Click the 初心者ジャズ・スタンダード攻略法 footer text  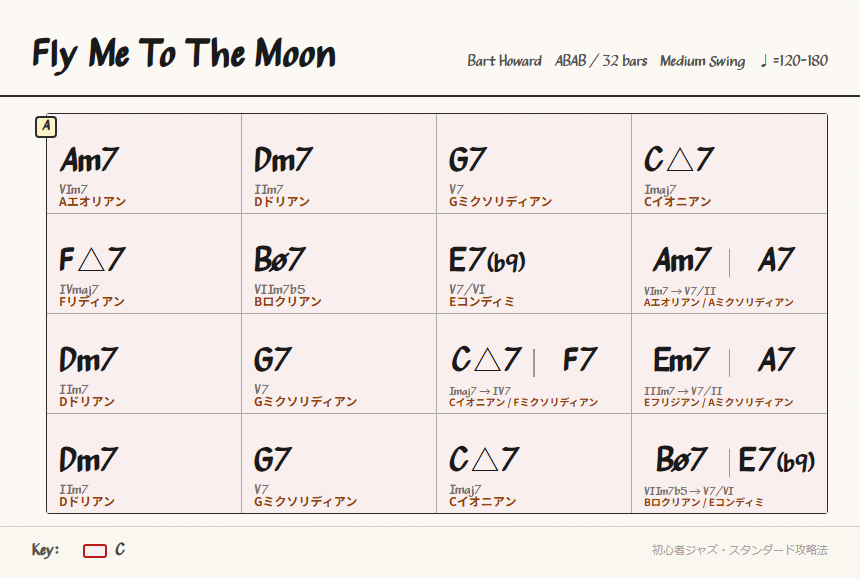pyautogui.click(x=740, y=550)
